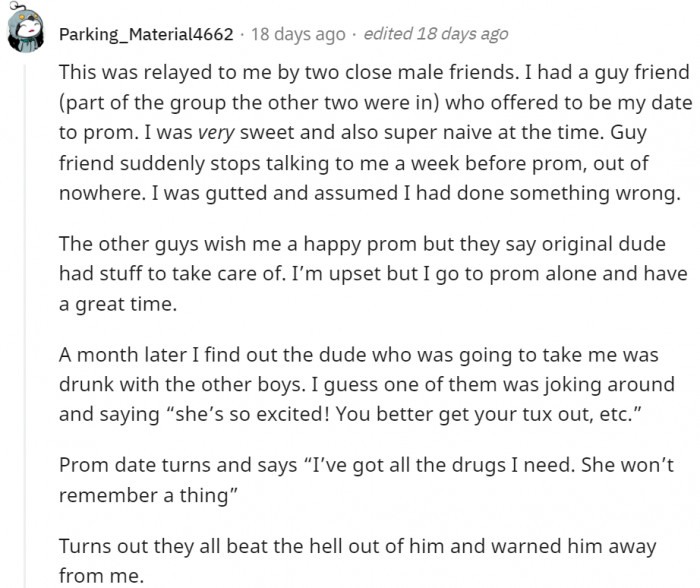
Task: Click the phrase 'who offered to be my date'
Action: pyautogui.click(x=569, y=103)
